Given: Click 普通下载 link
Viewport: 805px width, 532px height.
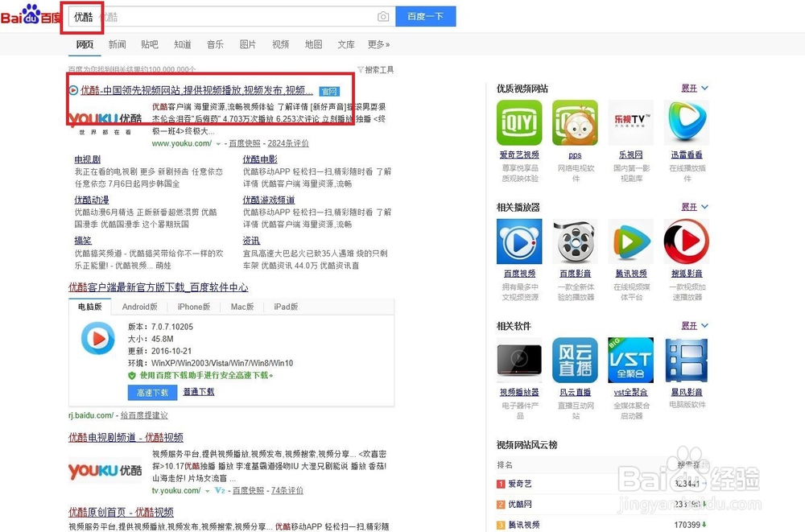Looking at the screenshot, I should click(x=199, y=392).
